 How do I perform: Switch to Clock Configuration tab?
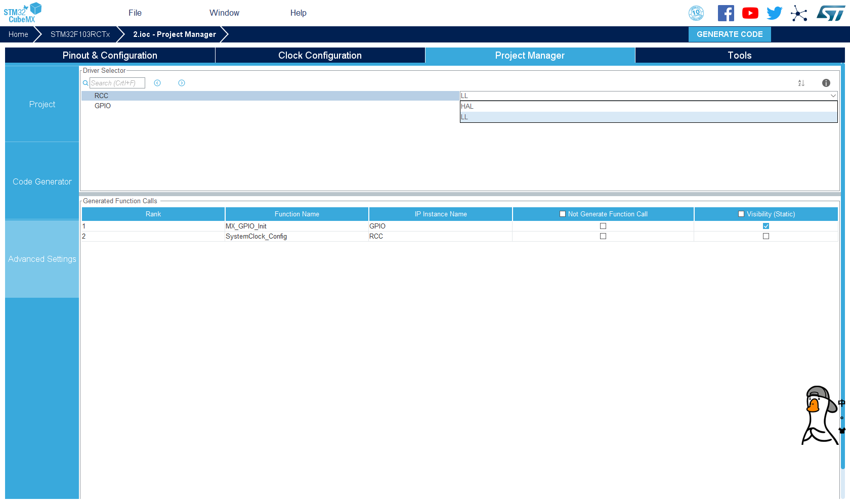tap(320, 56)
